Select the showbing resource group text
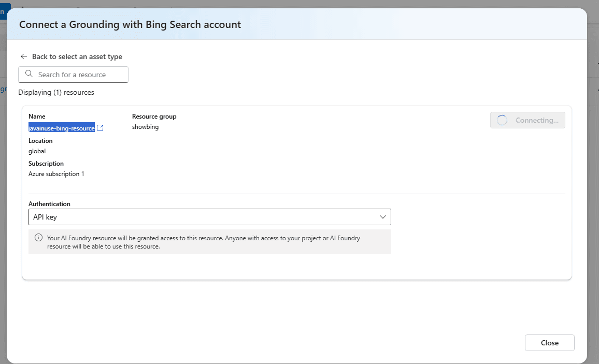599x364 pixels. click(145, 126)
